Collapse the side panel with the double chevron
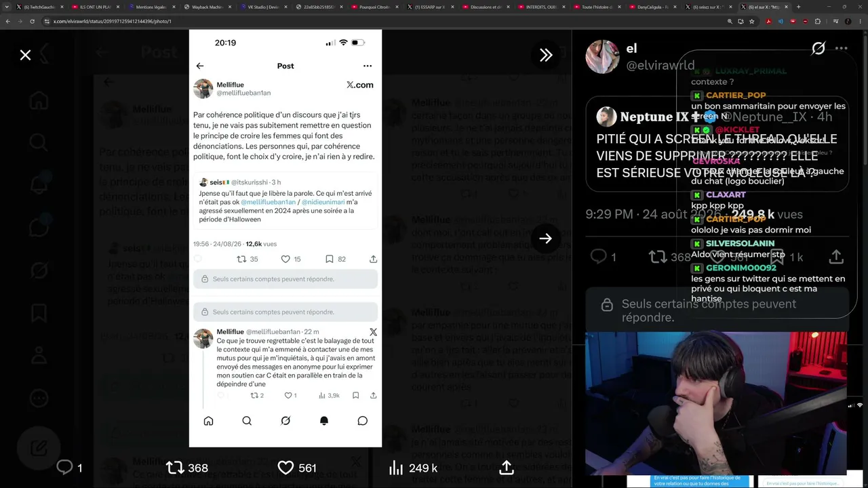The width and height of the screenshot is (868, 488). tap(546, 55)
